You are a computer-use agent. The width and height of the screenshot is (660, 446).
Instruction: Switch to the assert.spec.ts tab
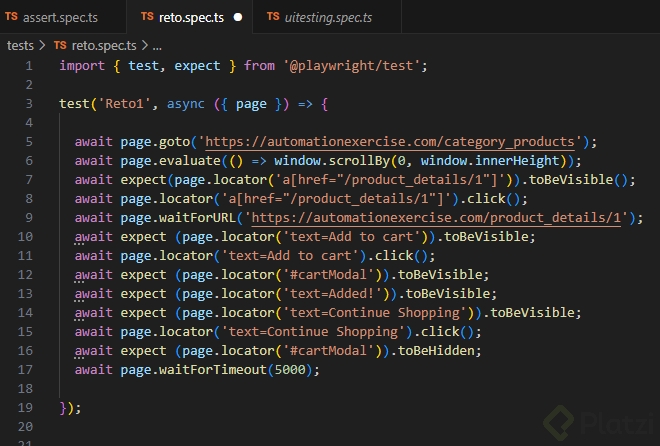point(63,17)
